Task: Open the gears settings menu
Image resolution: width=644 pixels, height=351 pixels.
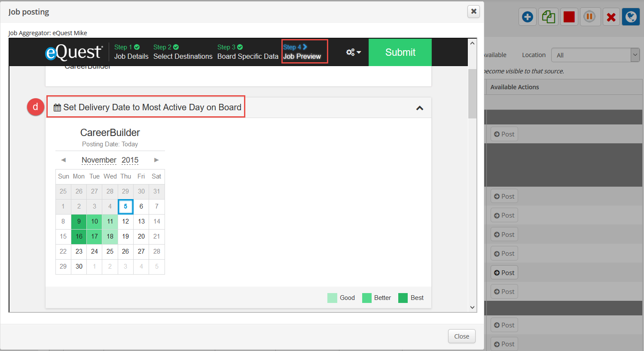Action: click(x=354, y=52)
